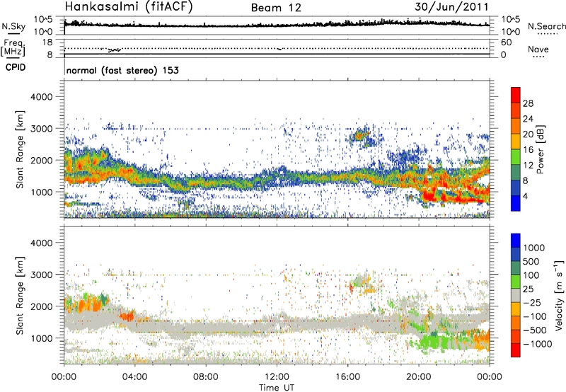Click the light green 12–16 dB Power segment

coord(516,157)
